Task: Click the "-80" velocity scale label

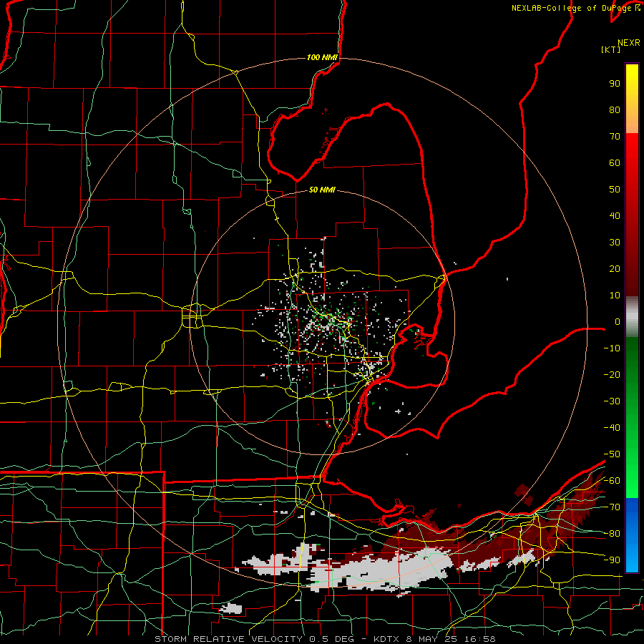Action: click(612, 534)
